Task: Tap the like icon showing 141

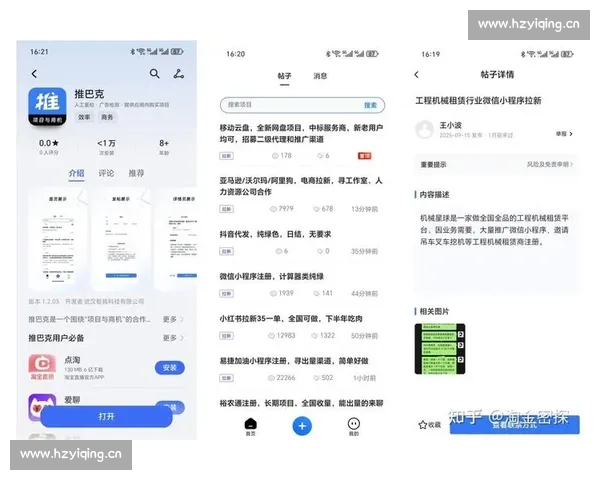Action: 316,294
